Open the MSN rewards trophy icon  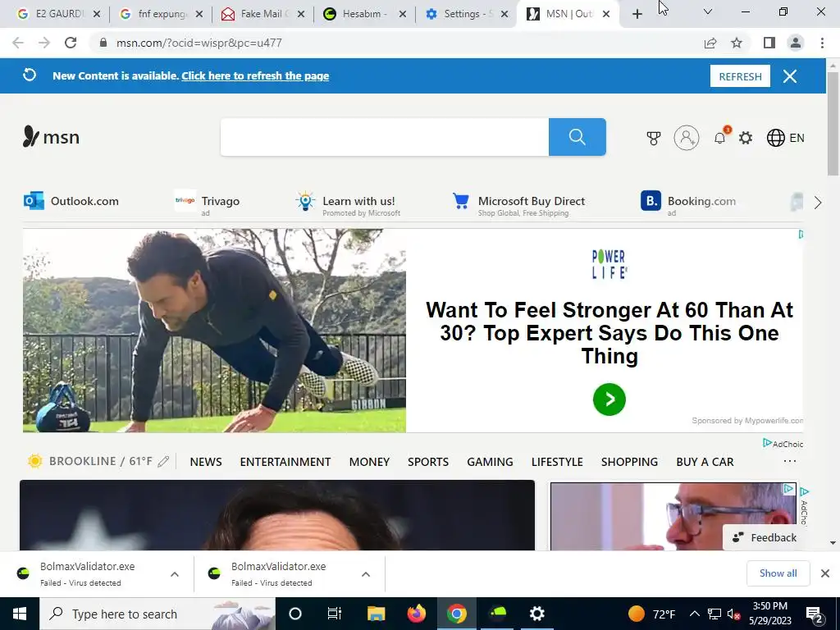[x=653, y=138]
